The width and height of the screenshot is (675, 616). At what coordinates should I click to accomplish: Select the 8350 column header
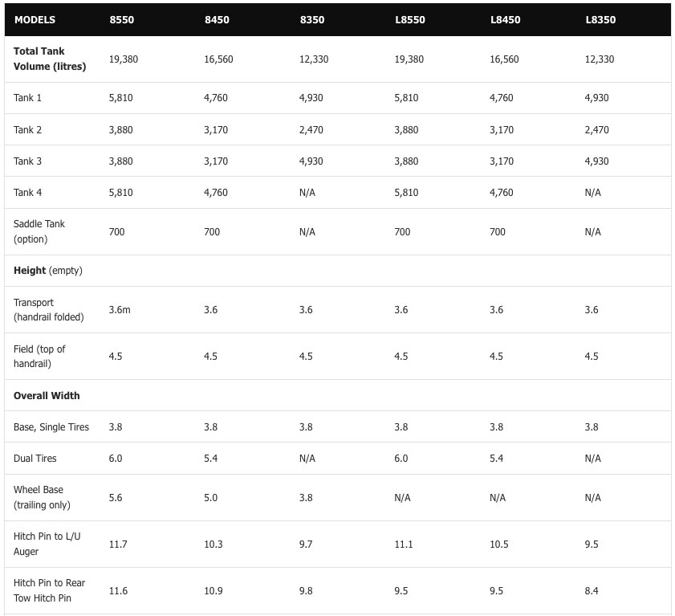click(x=312, y=20)
